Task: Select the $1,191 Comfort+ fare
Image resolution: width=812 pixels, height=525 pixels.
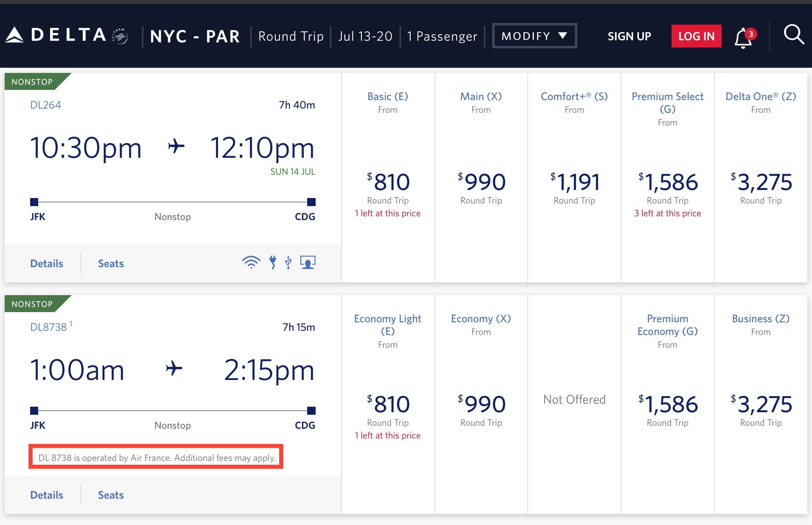Action: click(574, 182)
